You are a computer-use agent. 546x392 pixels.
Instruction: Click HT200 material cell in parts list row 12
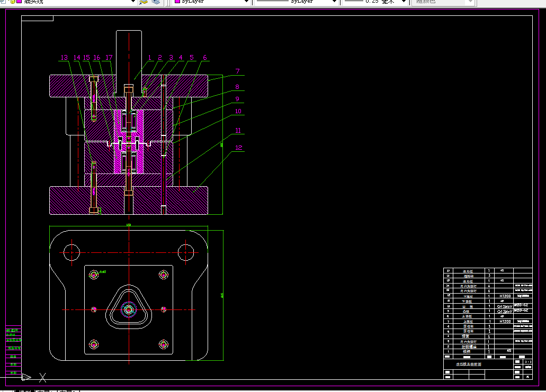(x=505, y=296)
